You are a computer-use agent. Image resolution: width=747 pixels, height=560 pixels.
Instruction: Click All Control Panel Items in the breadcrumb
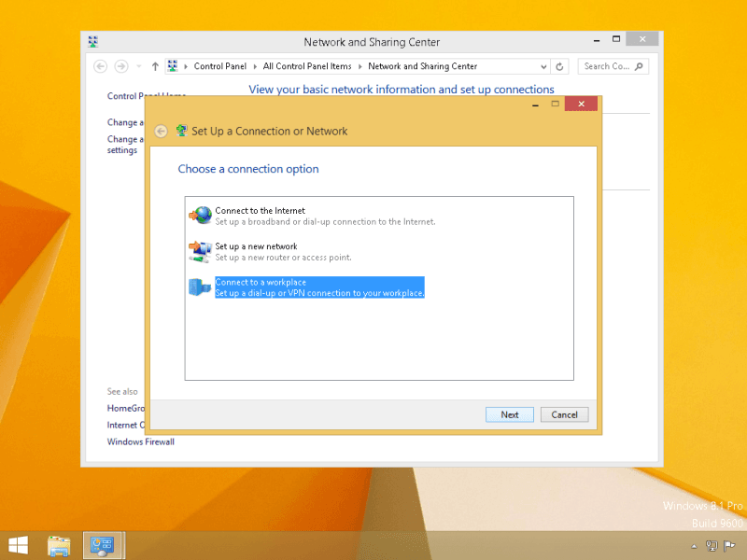(307, 66)
